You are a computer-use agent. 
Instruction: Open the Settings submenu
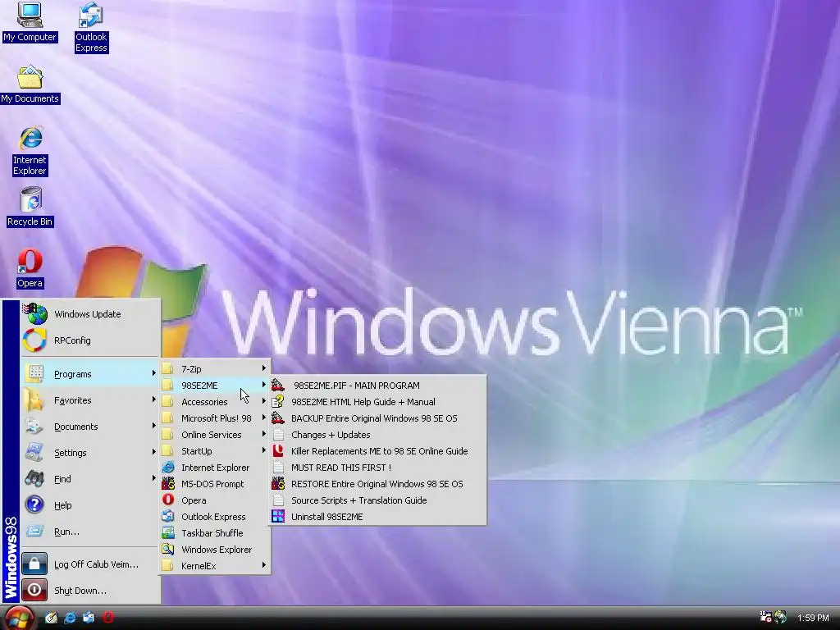pos(90,453)
